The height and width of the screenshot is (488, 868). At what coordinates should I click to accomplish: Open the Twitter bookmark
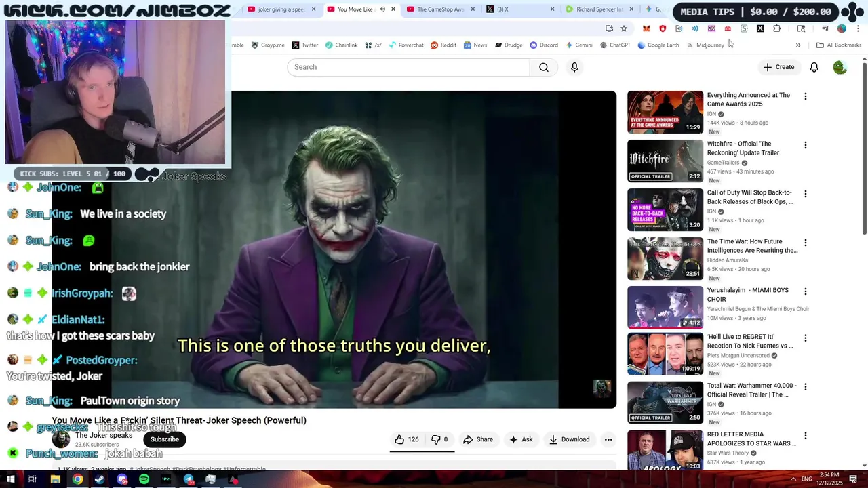(x=305, y=45)
